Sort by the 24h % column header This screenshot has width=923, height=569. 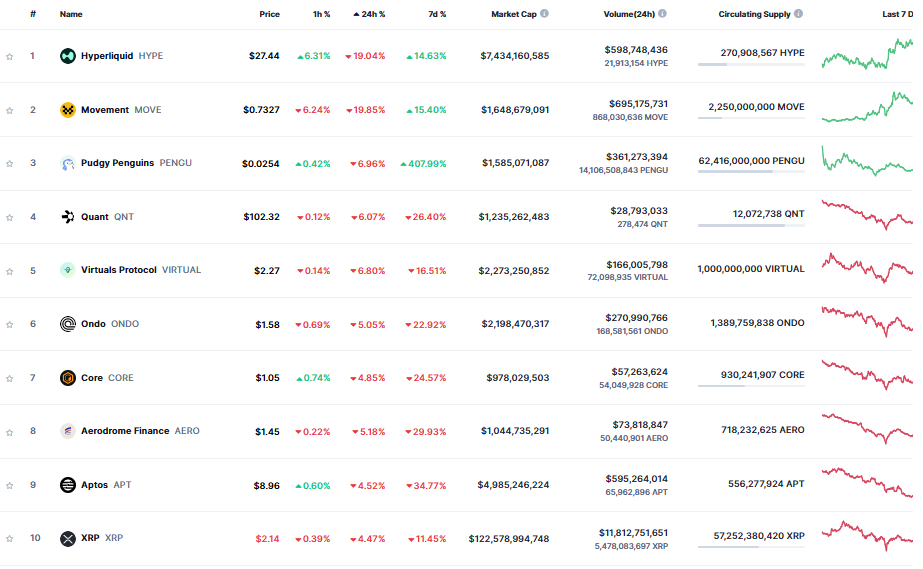[369, 14]
